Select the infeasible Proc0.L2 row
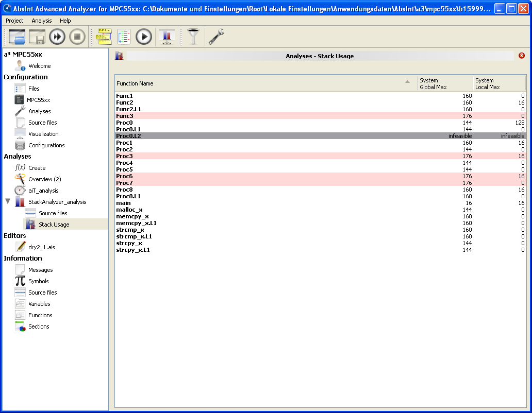Viewport: 532px width, 413px height. click(321, 136)
